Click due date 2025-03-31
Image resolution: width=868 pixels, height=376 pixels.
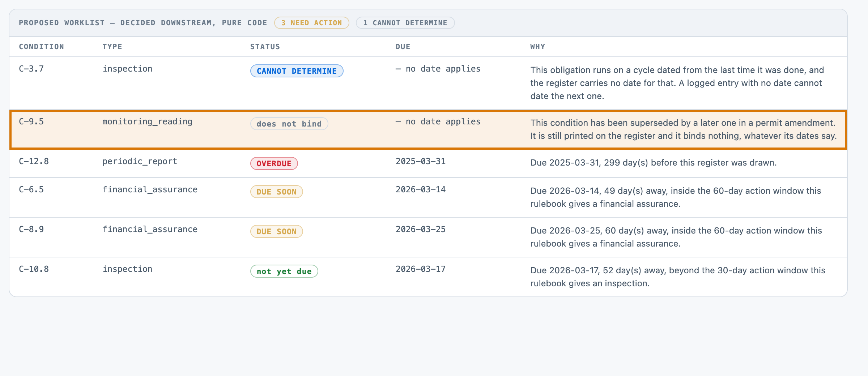click(421, 161)
